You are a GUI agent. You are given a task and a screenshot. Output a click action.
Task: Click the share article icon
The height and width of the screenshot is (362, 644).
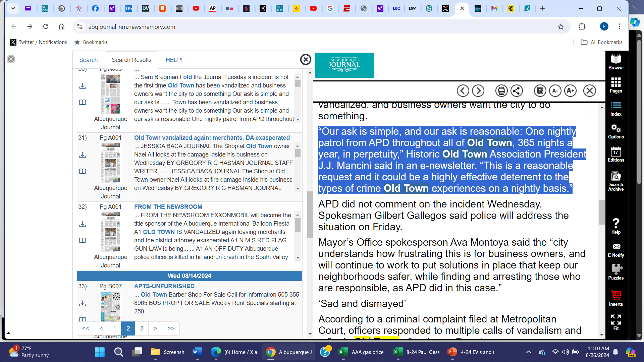pyautogui.click(x=517, y=91)
